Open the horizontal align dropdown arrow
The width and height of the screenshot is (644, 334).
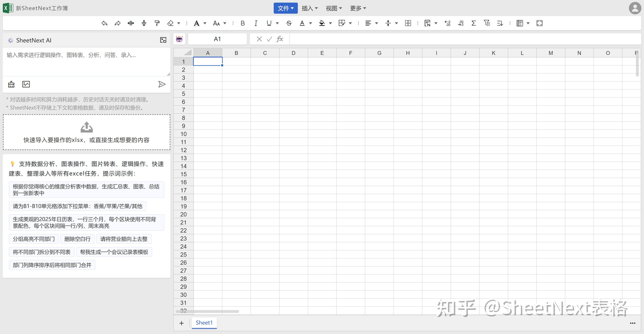click(x=377, y=23)
